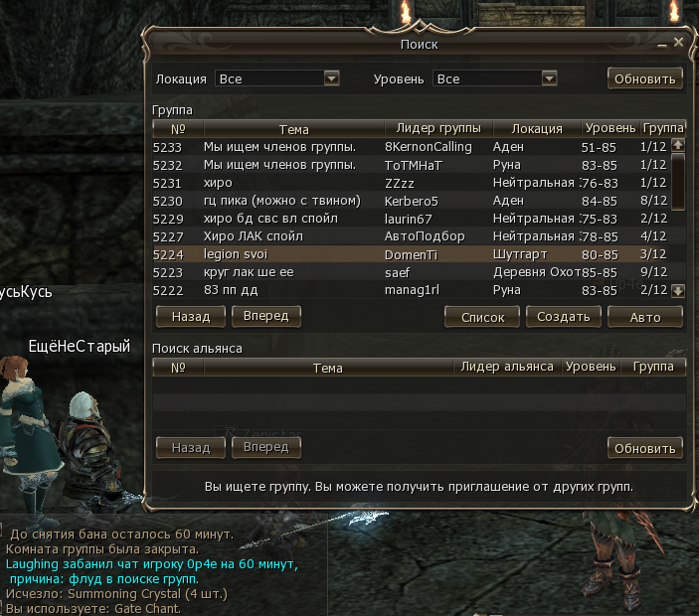Open the Уровень dropdown arrow
The height and width of the screenshot is (616, 699).
pyautogui.click(x=549, y=78)
